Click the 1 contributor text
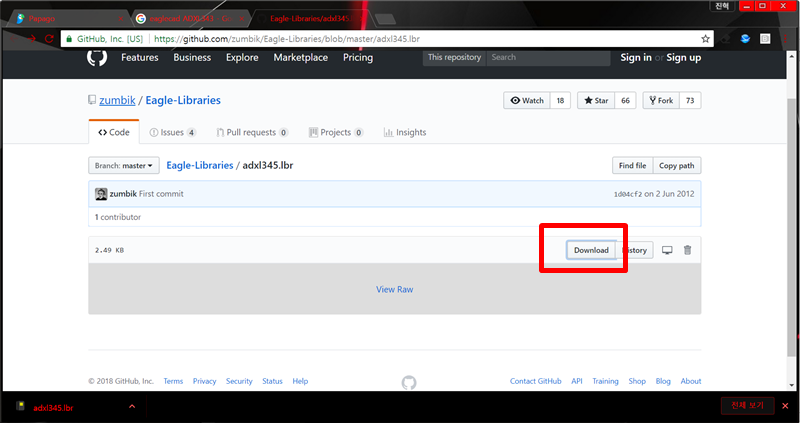This screenshot has height=423, width=800. (x=118, y=217)
